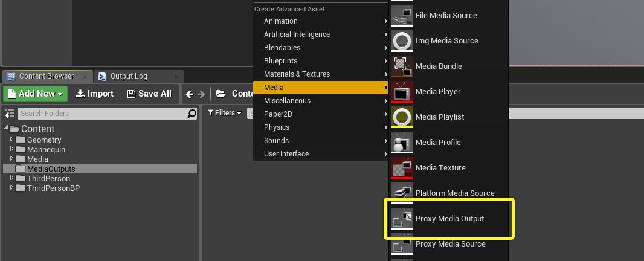Click the Import button
Viewport: 644px width, 261px height.
click(95, 94)
